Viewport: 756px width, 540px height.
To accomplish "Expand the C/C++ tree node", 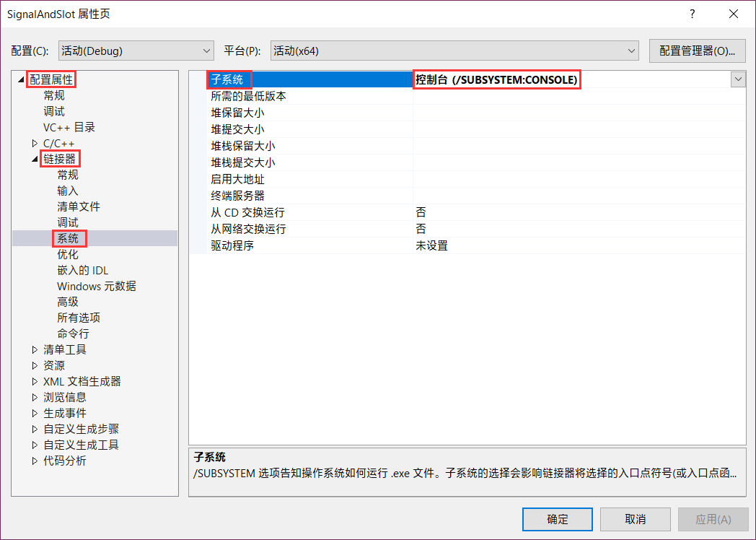I will pos(35,144).
